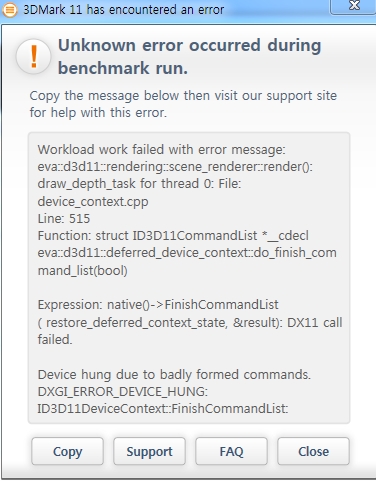Click the 'Device hung due to badly formed commands' line
Screen dimensions: 376x484
coord(174,375)
